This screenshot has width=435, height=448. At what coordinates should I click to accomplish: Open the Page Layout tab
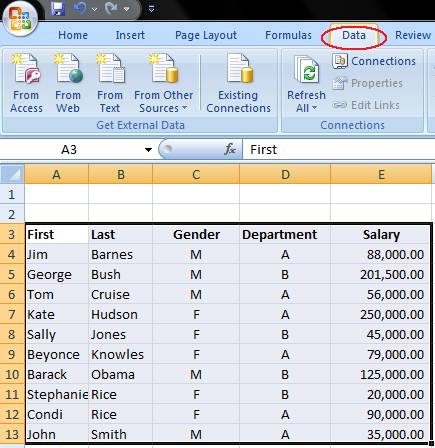[206, 35]
